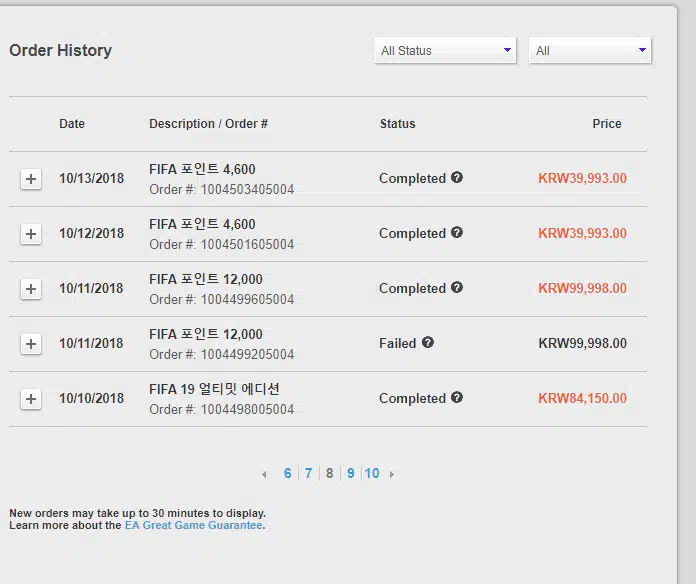696x584 pixels.
Task: Click order number 1004503405004
Action: click(247, 189)
